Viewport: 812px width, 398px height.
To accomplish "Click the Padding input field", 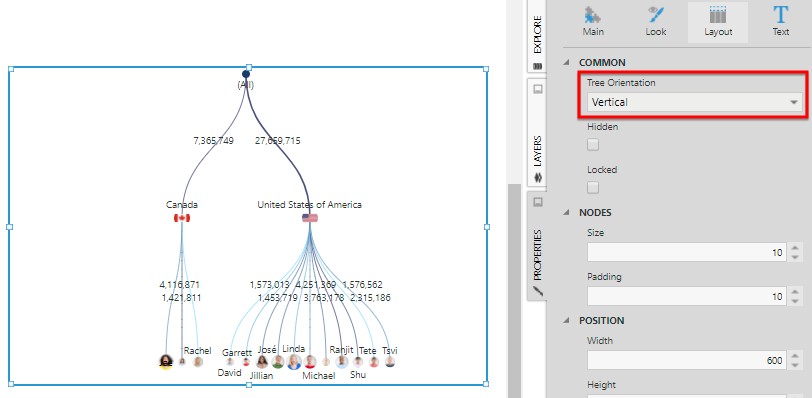I will click(x=687, y=296).
